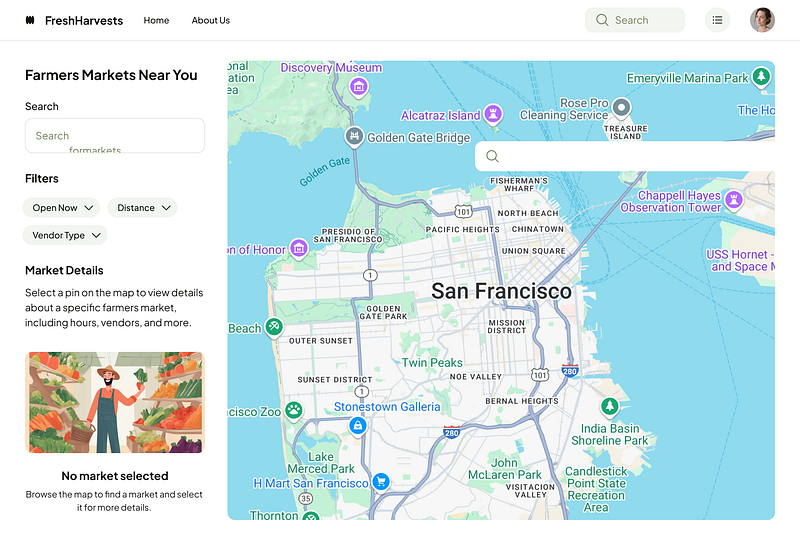Click the Highway 101 shield near North Beach

coord(463,211)
